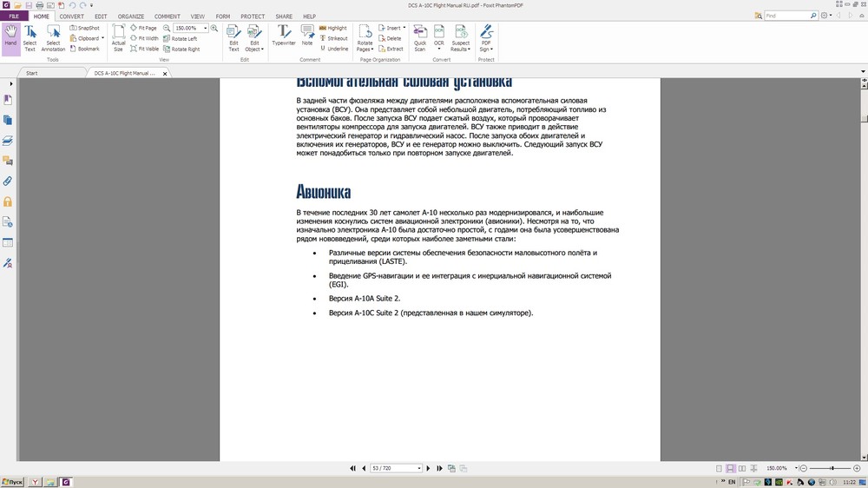The height and width of the screenshot is (488, 868).
Task: Switch to the CONVERT ribbon tab
Action: click(x=72, y=16)
